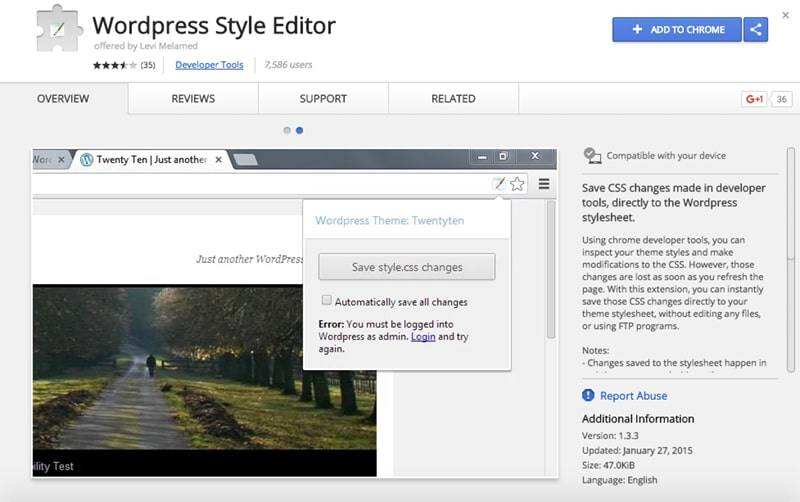
Task: Click the Google +1 button
Action: 753,99
